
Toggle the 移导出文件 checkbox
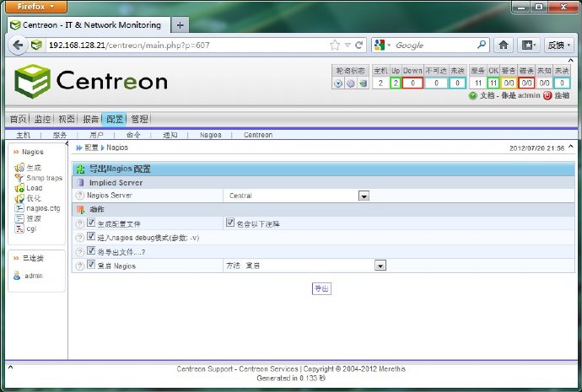click(91, 250)
